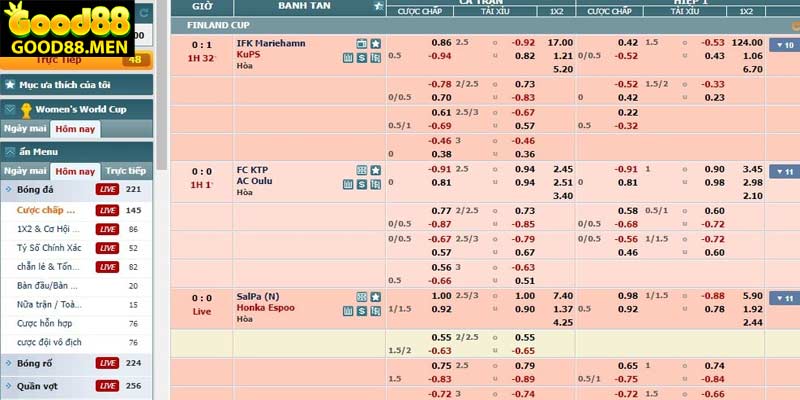
Task: Click IFK Mariehamn handicap odds 0.86
Action: [x=441, y=43]
